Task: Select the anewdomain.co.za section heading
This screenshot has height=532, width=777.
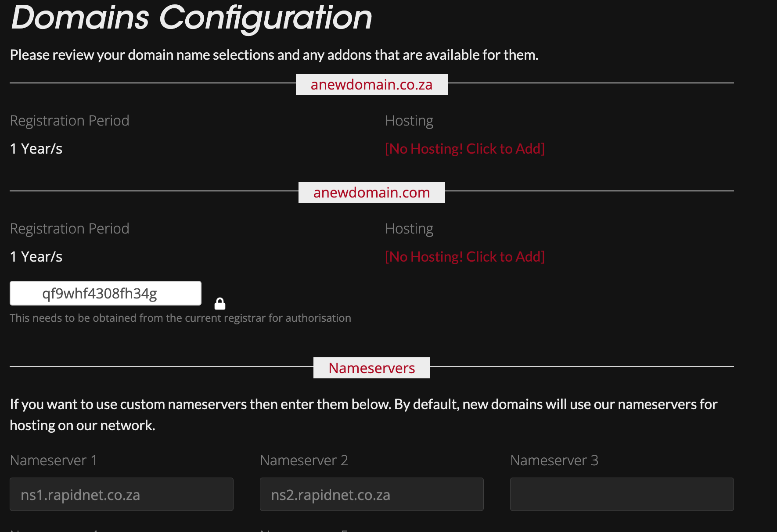Action: [371, 84]
